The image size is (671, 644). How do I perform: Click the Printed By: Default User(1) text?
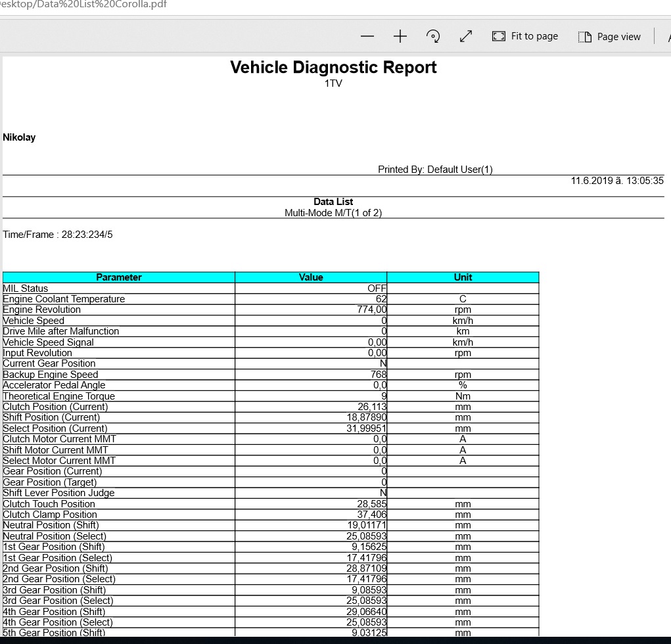[435, 170]
